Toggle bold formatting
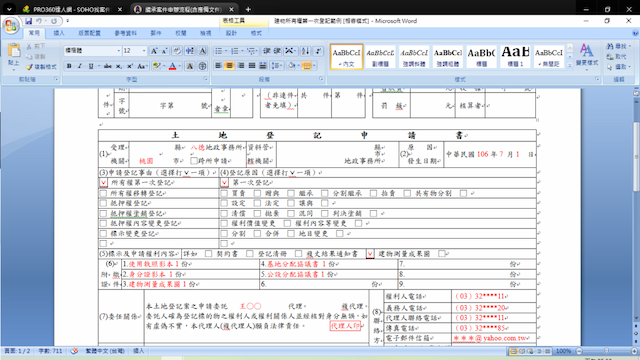 [x=69, y=66]
